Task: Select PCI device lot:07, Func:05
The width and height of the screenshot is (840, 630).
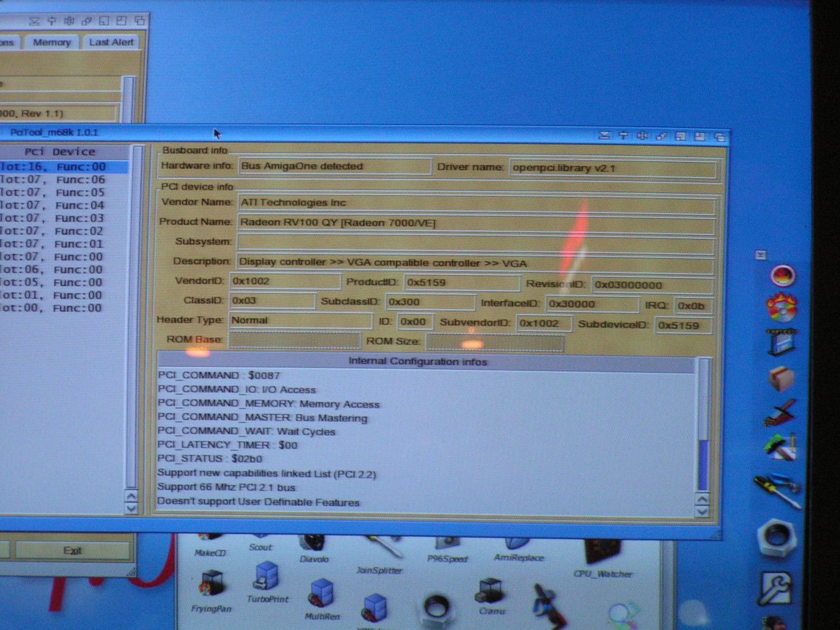Action: [64, 192]
